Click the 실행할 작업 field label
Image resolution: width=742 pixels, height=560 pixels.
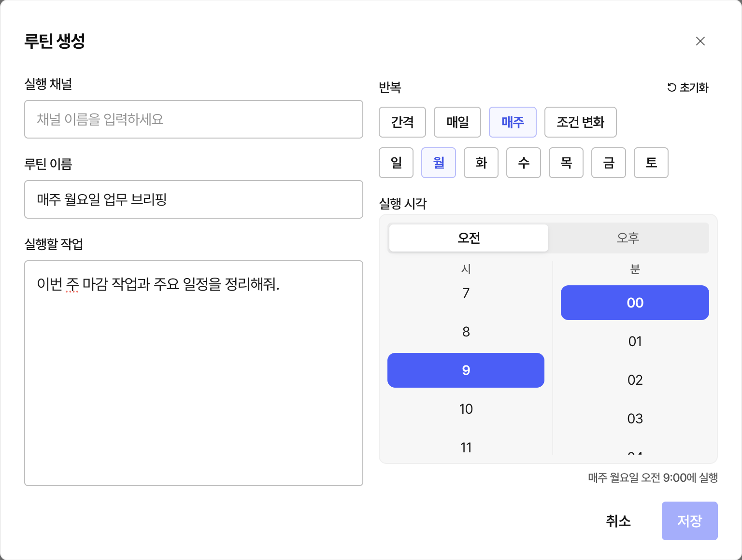(x=54, y=244)
